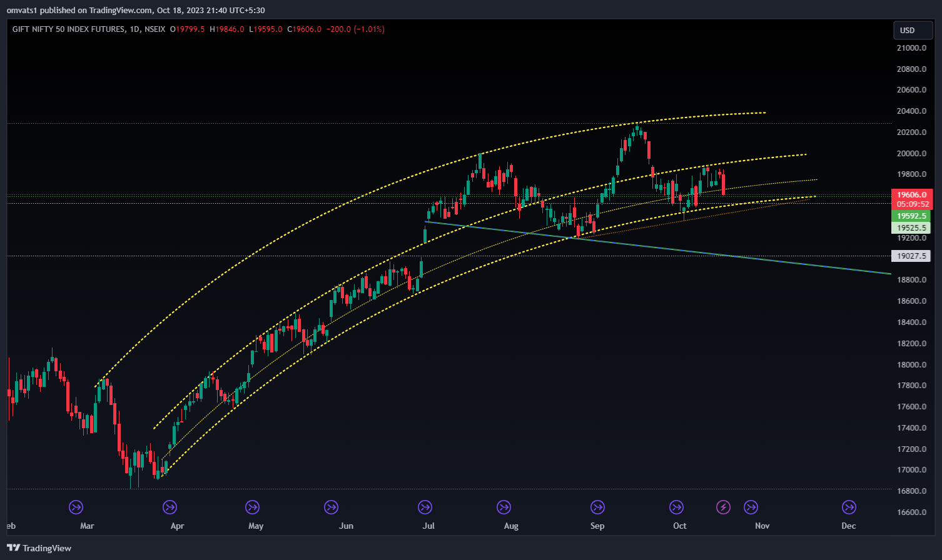Click the 20000.0 price scale label
942x560 pixels.
click(x=911, y=154)
